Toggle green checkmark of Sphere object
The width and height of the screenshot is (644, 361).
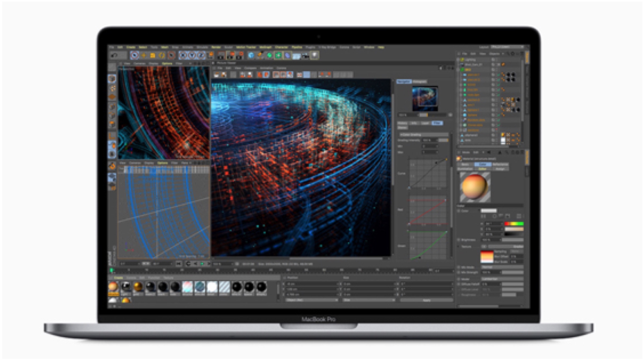coord(498,115)
